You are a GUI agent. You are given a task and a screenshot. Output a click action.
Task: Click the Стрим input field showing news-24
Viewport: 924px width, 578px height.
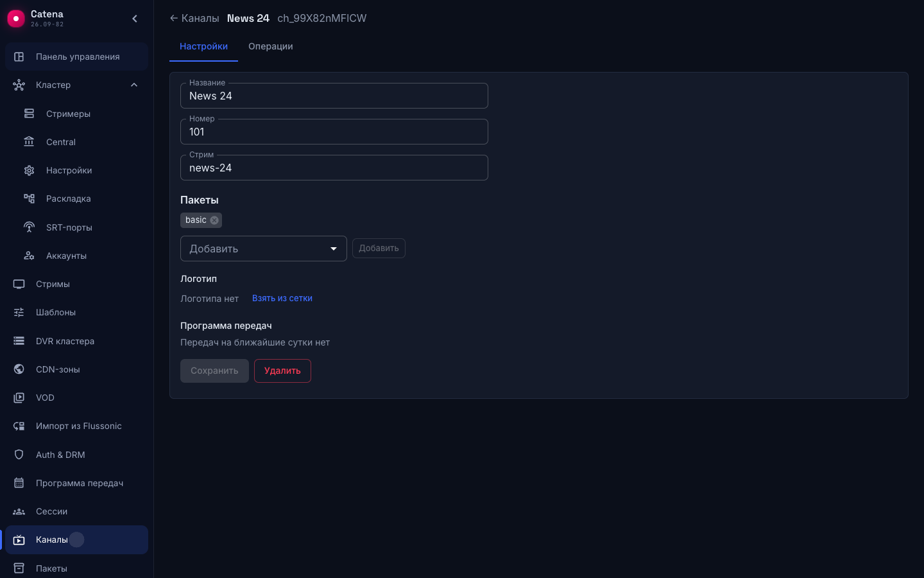click(x=334, y=168)
